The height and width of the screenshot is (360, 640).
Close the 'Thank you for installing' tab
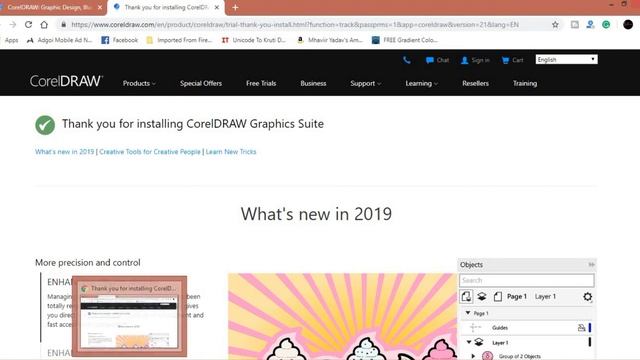click(217, 7)
